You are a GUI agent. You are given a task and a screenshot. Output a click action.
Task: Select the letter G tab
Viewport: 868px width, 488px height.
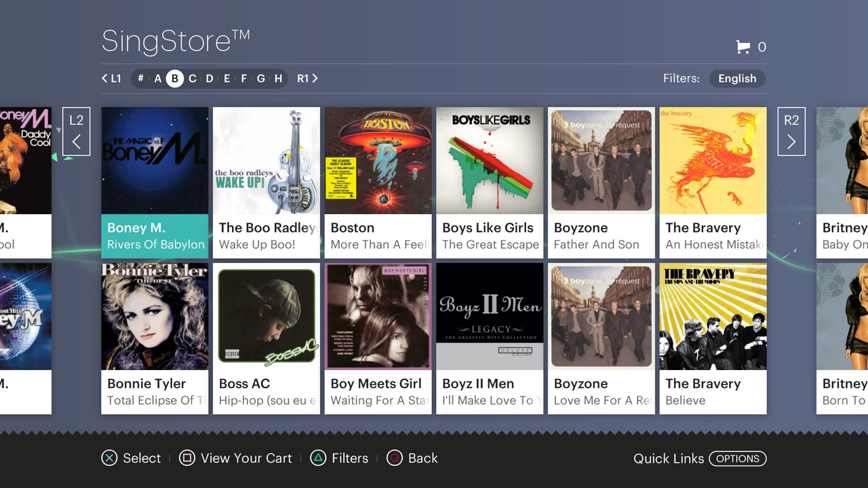pyautogui.click(x=261, y=79)
